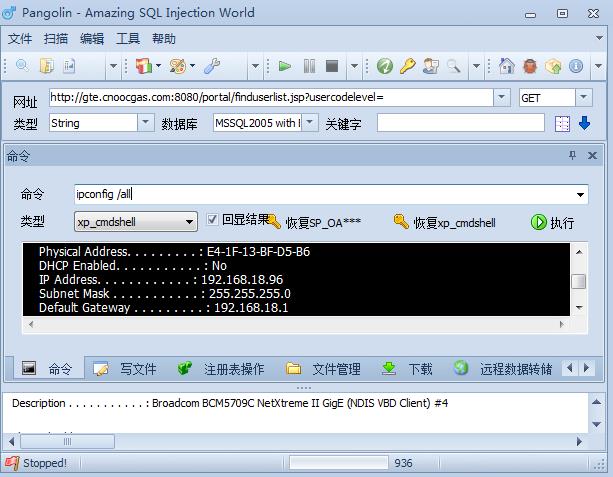Click the red book toolbar icon
The height and width of the screenshot is (477, 613).
(x=143, y=66)
